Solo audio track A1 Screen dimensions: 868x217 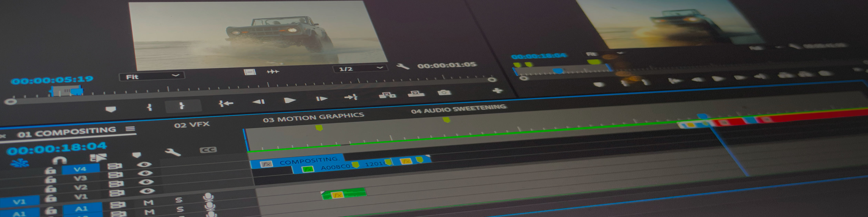click(x=179, y=200)
